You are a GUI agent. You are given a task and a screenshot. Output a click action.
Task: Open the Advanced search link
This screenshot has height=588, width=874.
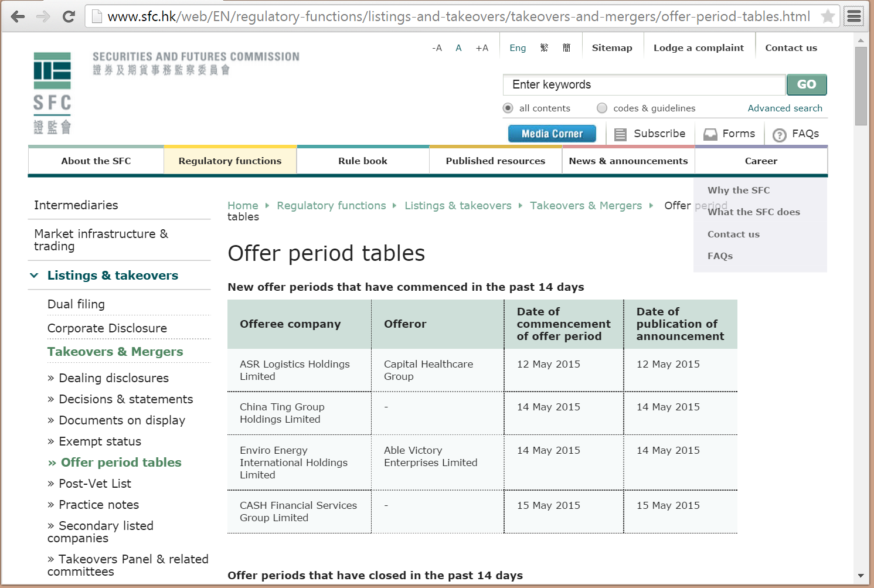785,108
